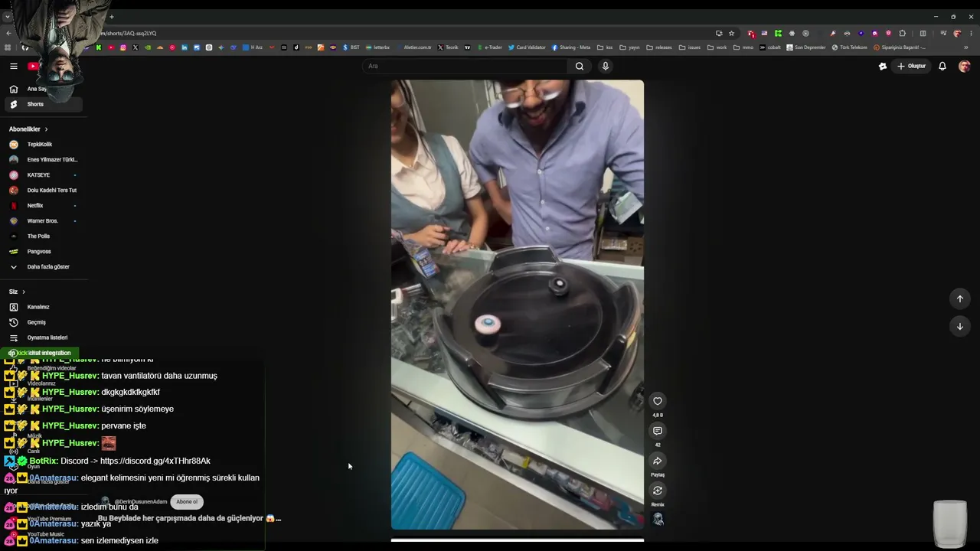The height and width of the screenshot is (551, 980).
Task: Expand the Siz section
Action: pyautogui.click(x=17, y=292)
